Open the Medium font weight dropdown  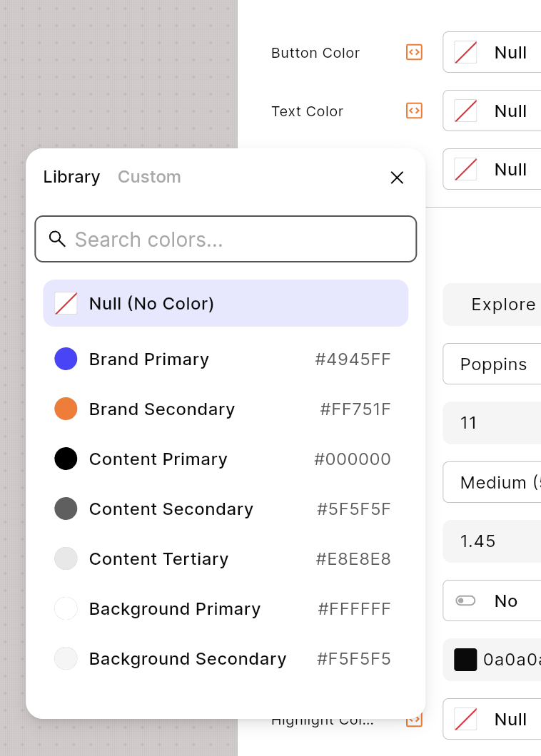click(x=494, y=483)
